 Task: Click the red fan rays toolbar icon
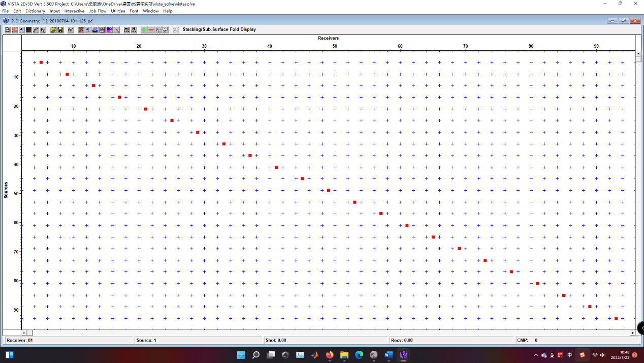[15, 30]
